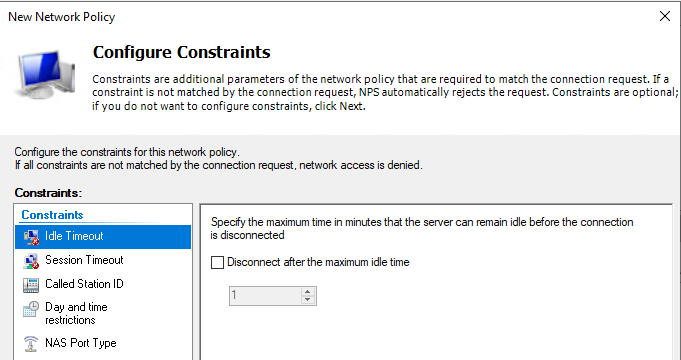The height and width of the screenshot is (360, 681).
Task: Click the Idle Timeout constraint icon
Action: 31,237
